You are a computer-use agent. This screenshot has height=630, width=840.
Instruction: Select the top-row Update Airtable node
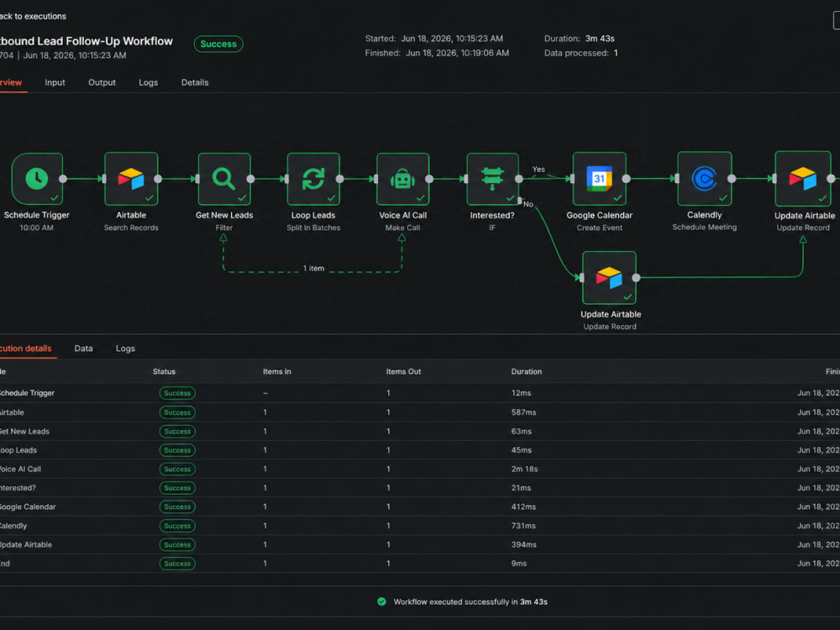pyautogui.click(x=803, y=178)
